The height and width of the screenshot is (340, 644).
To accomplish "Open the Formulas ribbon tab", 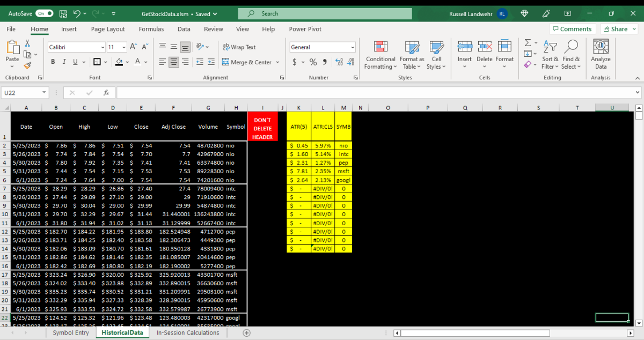I will coord(151,29).
